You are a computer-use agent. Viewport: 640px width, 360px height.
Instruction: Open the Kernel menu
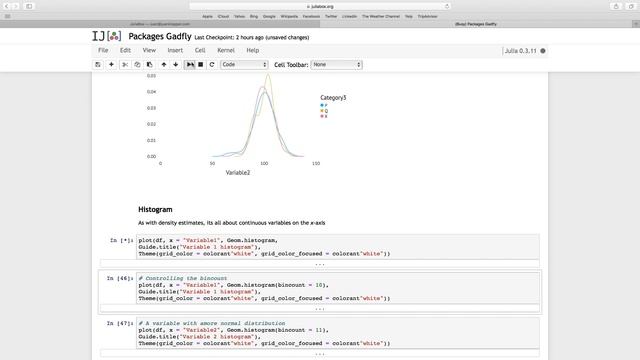point(226,50)
